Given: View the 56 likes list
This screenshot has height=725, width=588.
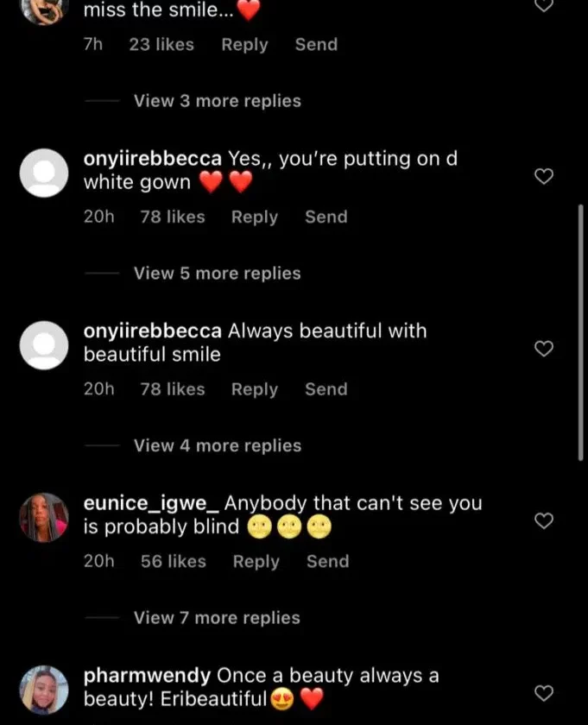Looking at the screenshot, I should point(173,562).
